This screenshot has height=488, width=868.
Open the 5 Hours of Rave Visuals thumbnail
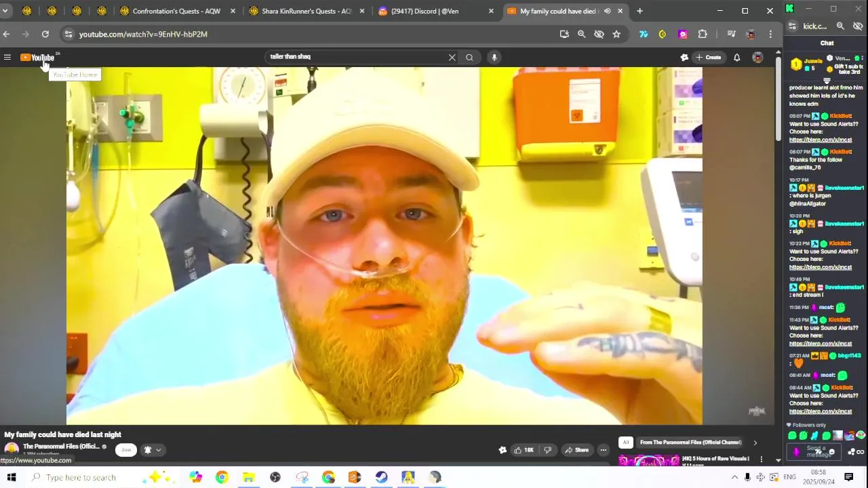tap(649, 460)
